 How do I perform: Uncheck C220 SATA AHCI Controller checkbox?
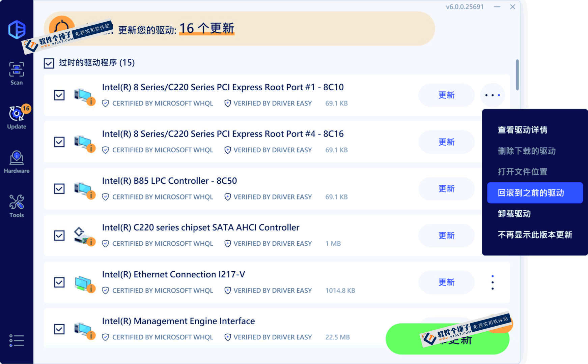(x=59, y=235)
